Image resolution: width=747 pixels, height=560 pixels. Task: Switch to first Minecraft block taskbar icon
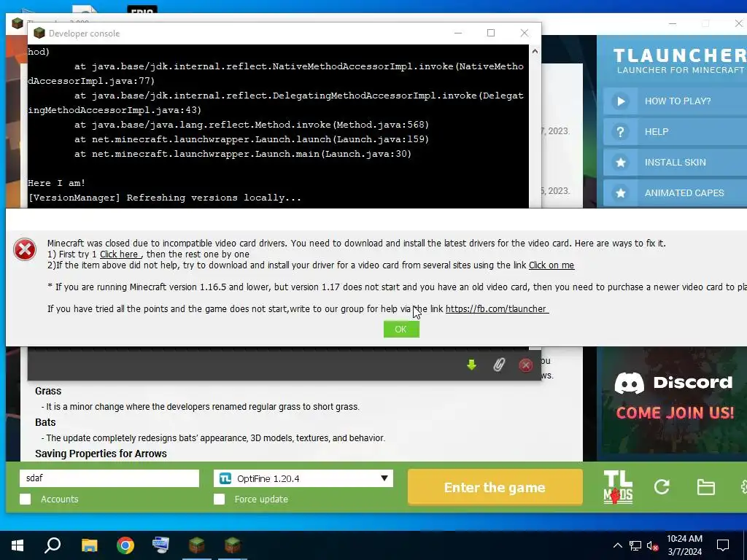pyautogui.click(x=196, y=545)
